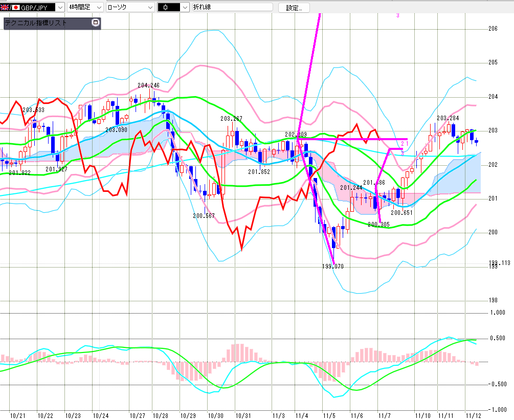The height and width of the screenshot is (420, 514).
Task: Expand the 4時間足 timeframe dropdown
Action: (99, 7)
